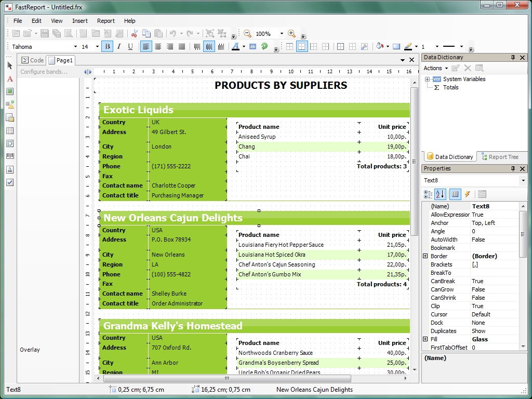
Task: Open the Help menu
Action: click(129, 21)
